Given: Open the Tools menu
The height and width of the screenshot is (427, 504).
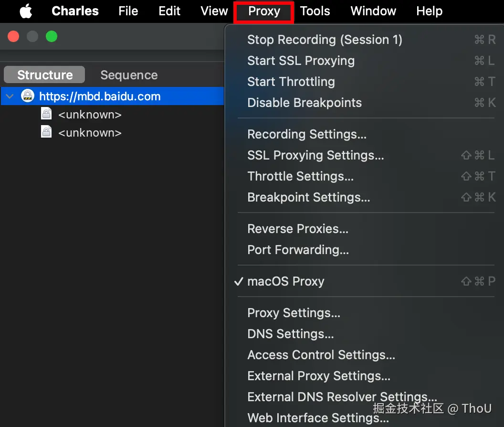Looking at the screenshot, I should (x=315, y=11).
